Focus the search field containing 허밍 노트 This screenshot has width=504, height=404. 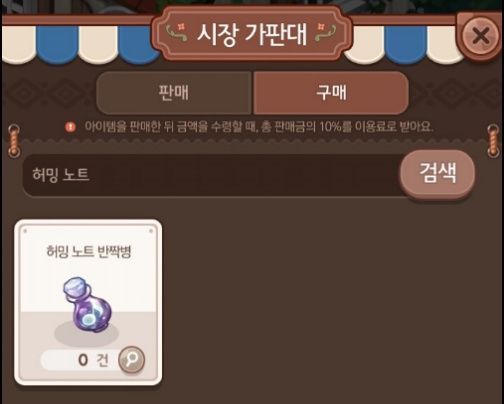(x=212, y=175)
